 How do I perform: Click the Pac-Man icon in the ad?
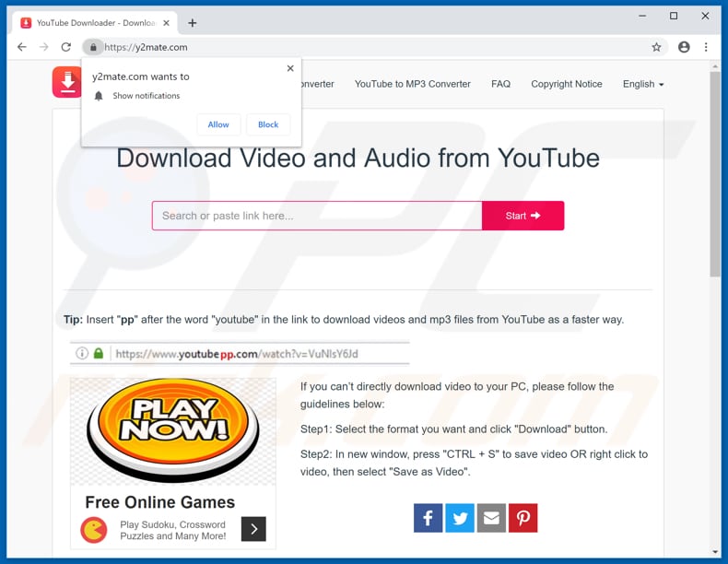94,530
